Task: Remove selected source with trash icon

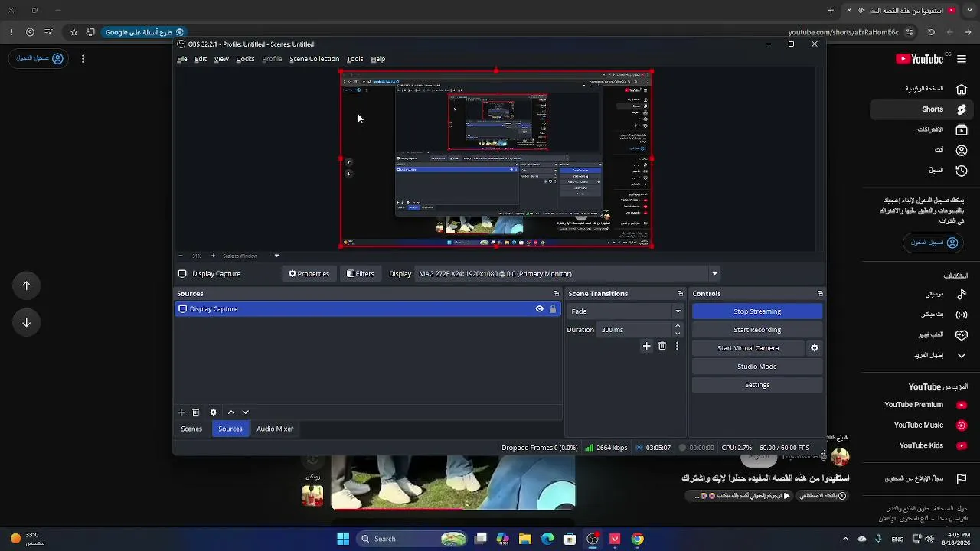Action: click(196, 412)
